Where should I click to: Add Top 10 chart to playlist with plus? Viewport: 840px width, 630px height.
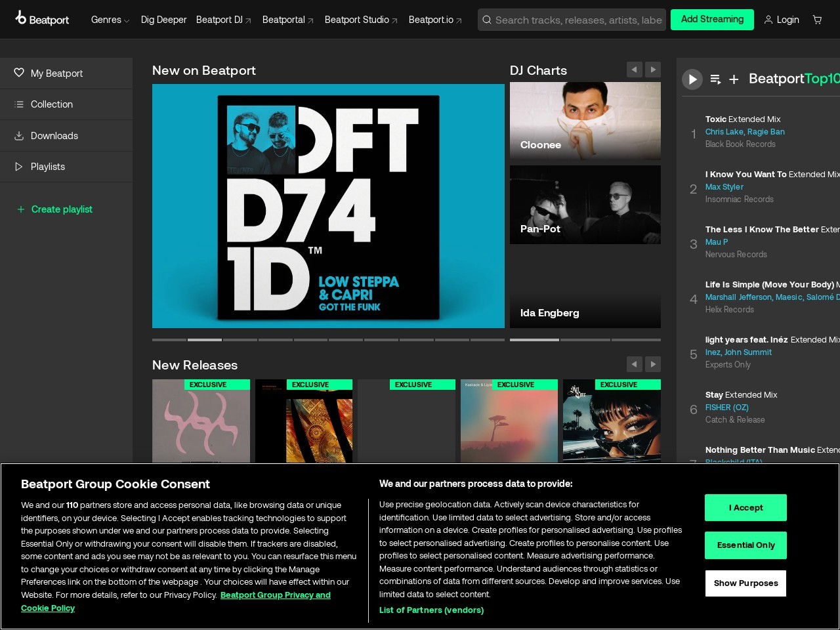[734, 79]
